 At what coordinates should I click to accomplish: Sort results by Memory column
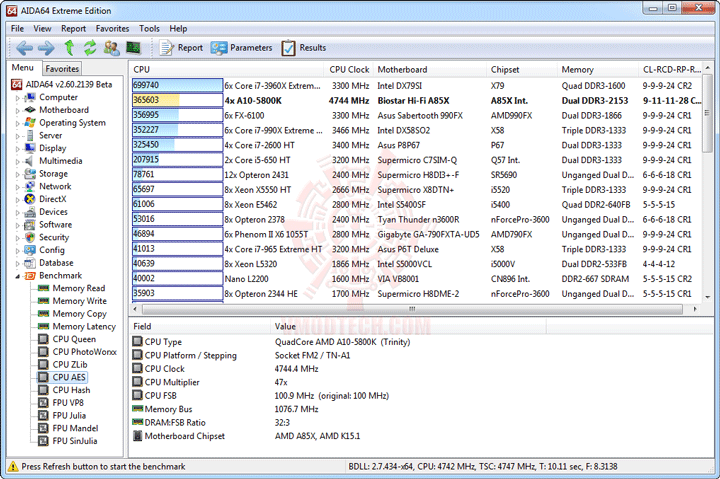(598, 69)
